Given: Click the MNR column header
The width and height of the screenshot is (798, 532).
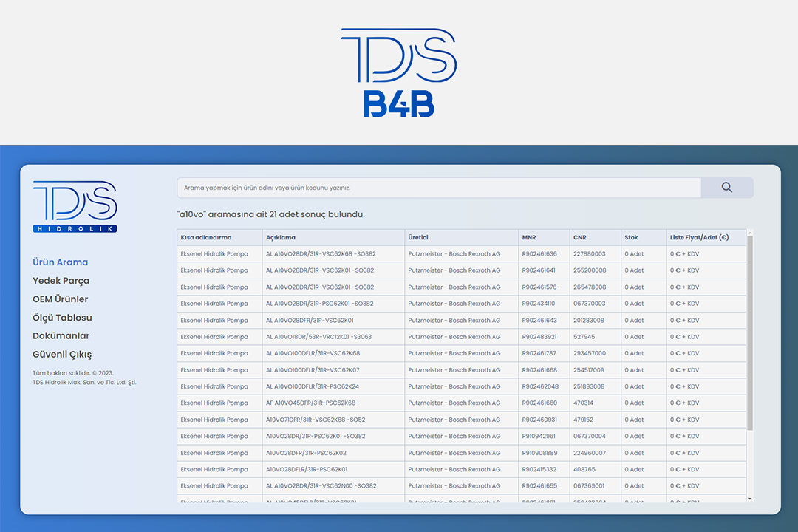Looking at the screenshot, I should (529, 238).
